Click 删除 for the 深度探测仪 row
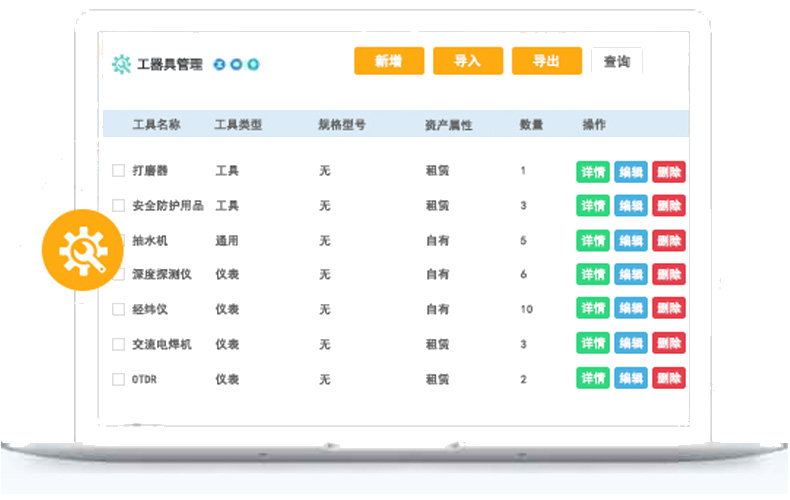The height and width of the screenshot is (500, 790). click(x=669, y=274)
